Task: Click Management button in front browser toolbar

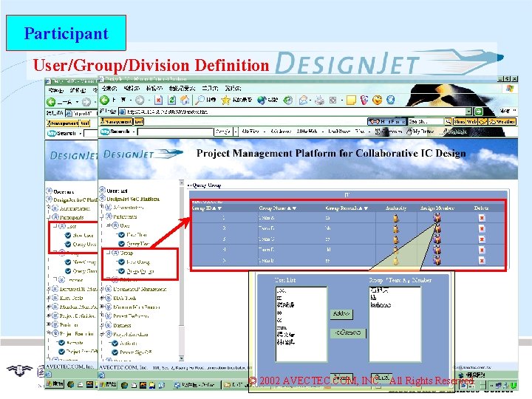Action: (117, 121)
